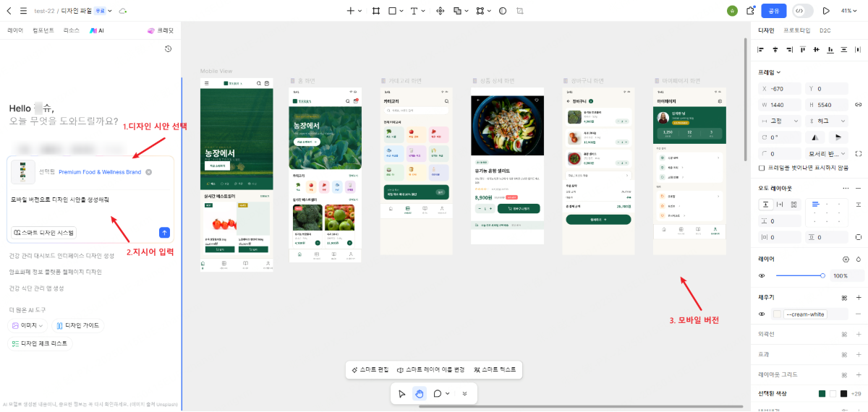Start prototype preview with play icon

[x=826, y=11]
